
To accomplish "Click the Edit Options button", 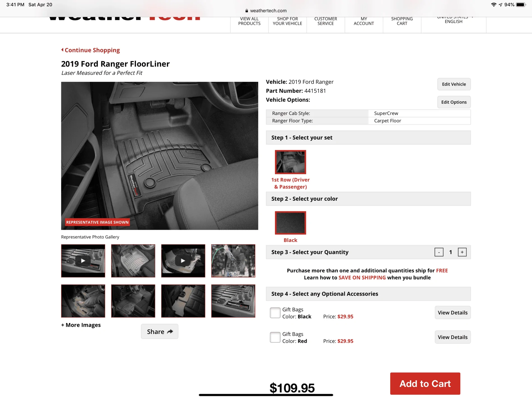I will pyautogui.click(x=454, y=102).
